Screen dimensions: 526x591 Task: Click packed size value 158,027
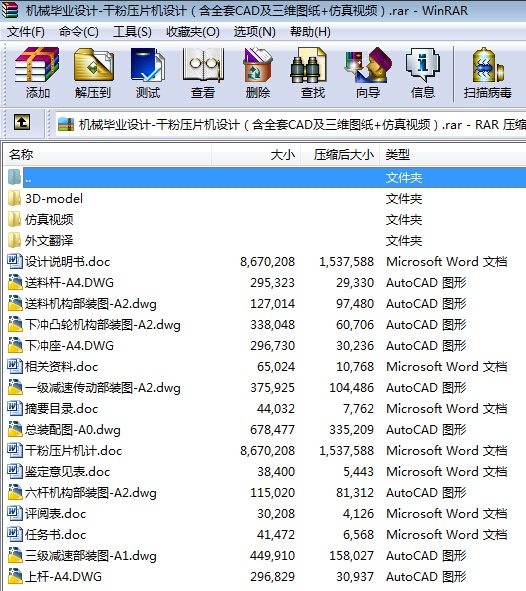coord(352,556)
